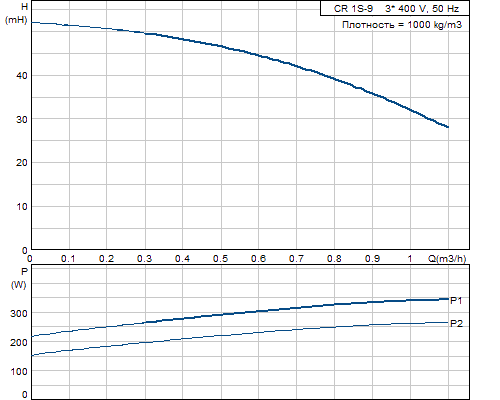Screen dimensions: 500x400
Task: Click the 10 tick on head axis
Action: [x=22, y=207]
